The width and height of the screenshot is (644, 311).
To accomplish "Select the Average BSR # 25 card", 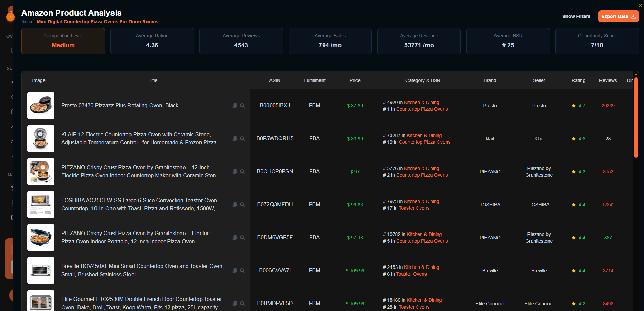I will click(x=508, y=41).
